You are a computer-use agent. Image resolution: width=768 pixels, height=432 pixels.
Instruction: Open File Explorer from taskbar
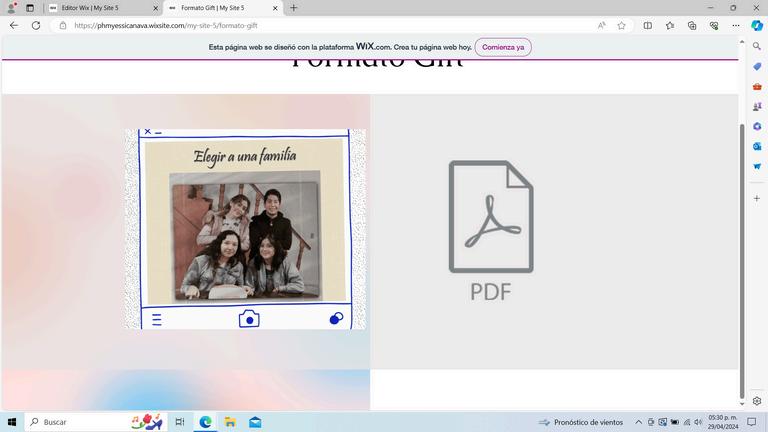point(230,422)
